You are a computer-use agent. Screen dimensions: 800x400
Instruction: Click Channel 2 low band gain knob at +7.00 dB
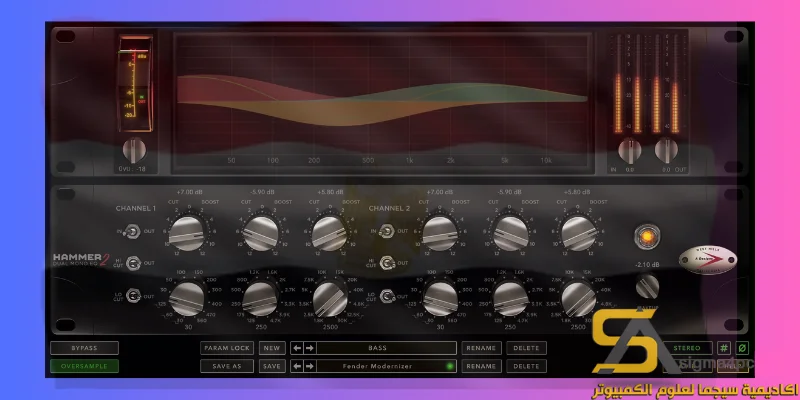click(439, 233)
